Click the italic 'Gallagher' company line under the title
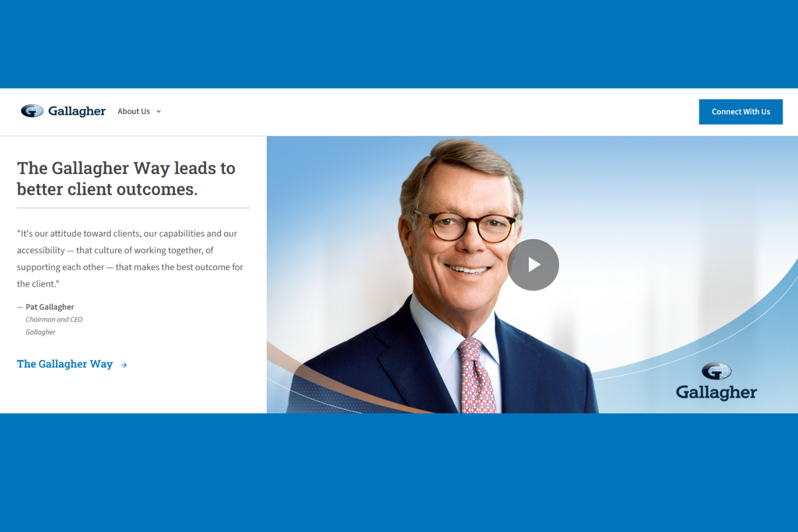798x532 pixels. (x=40, y=332)
